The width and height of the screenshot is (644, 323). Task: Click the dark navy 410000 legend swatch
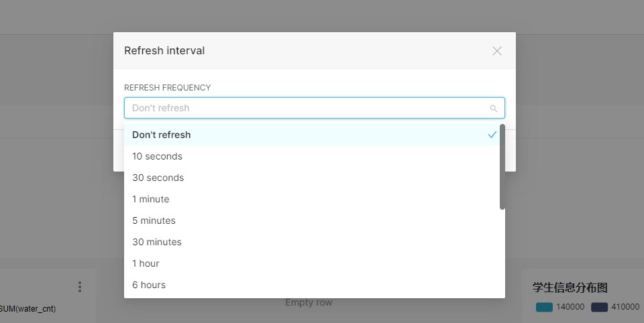pos(599,307)
